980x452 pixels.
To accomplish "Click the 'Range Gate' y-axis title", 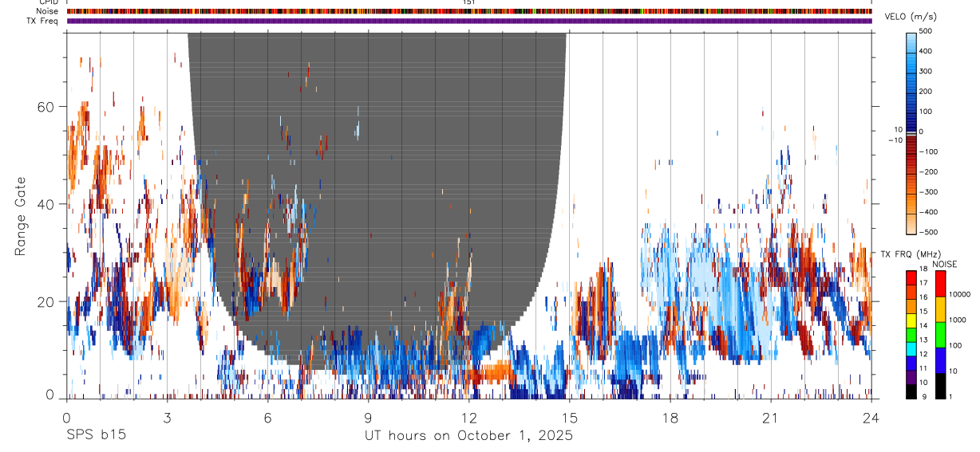I will [x=22, y=216].
